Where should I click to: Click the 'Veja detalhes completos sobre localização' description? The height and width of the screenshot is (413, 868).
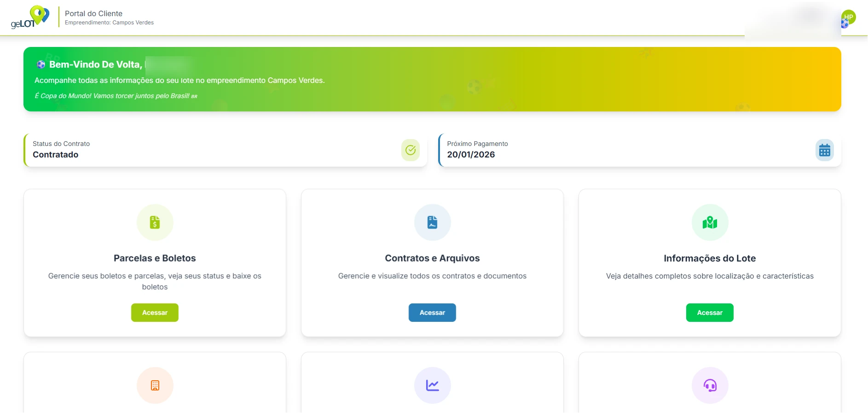click(710, 276)
